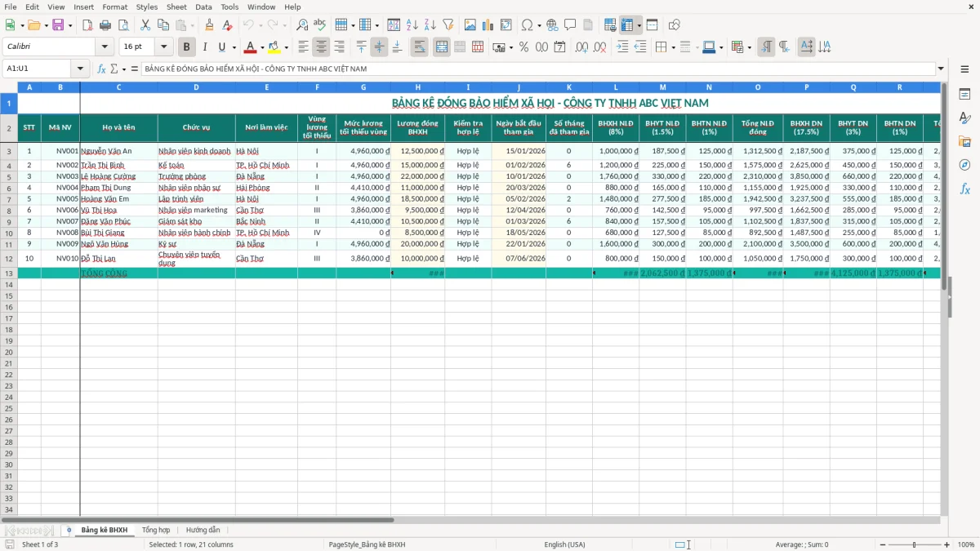Click Add Decimal Place icon
The width and height of the screenshot is (980, 551).
581,47
